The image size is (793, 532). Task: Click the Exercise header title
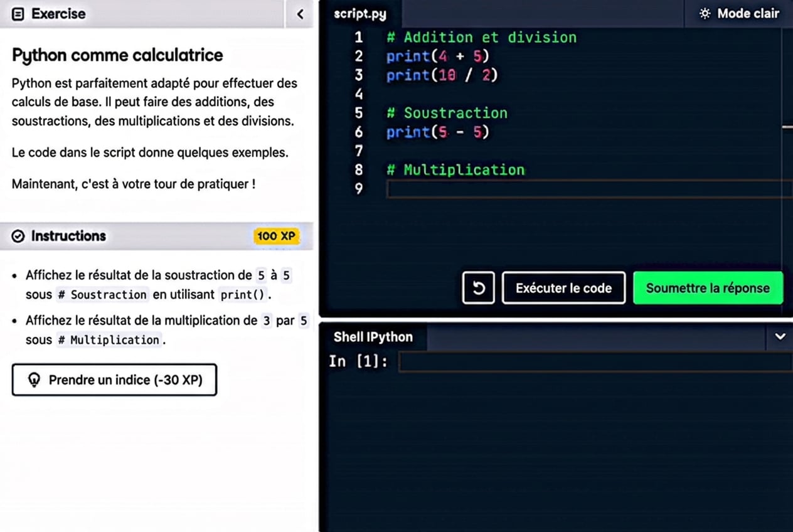58,14
